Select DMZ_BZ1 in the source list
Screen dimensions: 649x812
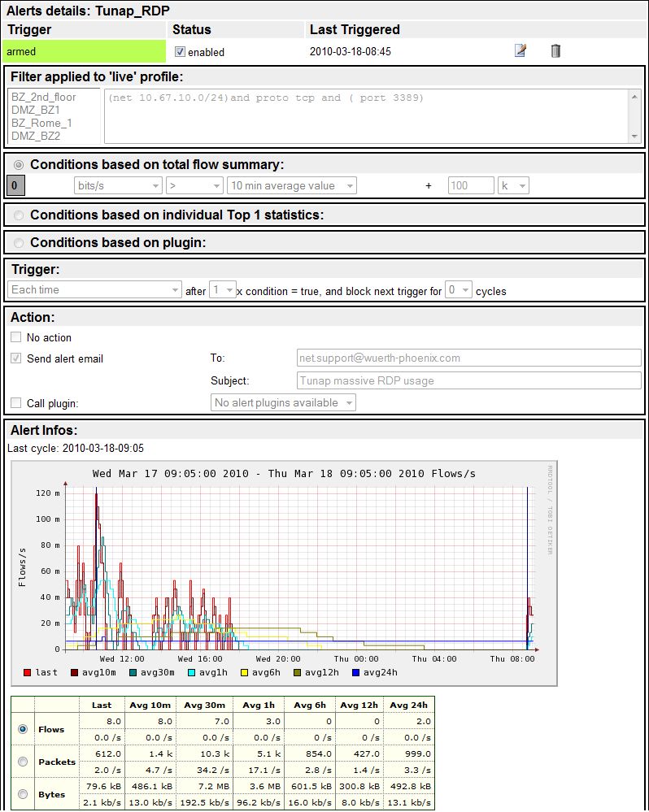[36, 111]
